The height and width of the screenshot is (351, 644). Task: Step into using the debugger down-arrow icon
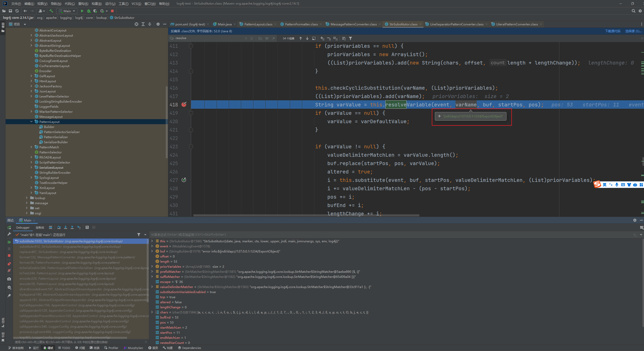point(66,227)
